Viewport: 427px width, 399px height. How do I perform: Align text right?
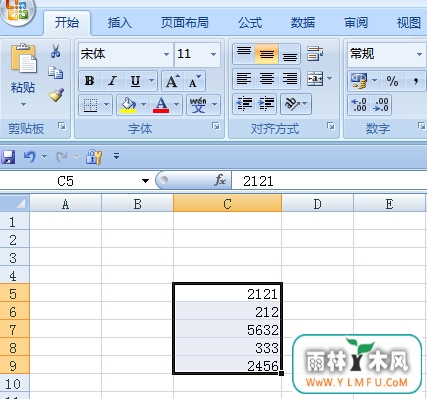click(x=290, y=79)
